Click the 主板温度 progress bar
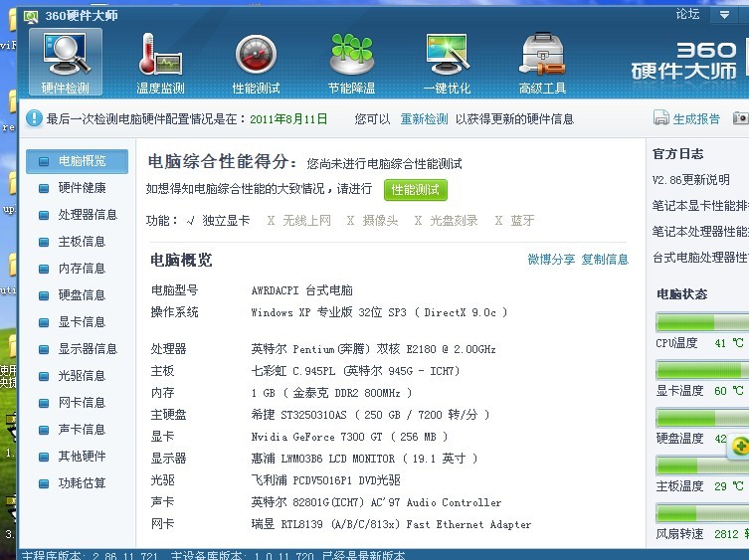This screenshot has width=749, height=560. 702,466
